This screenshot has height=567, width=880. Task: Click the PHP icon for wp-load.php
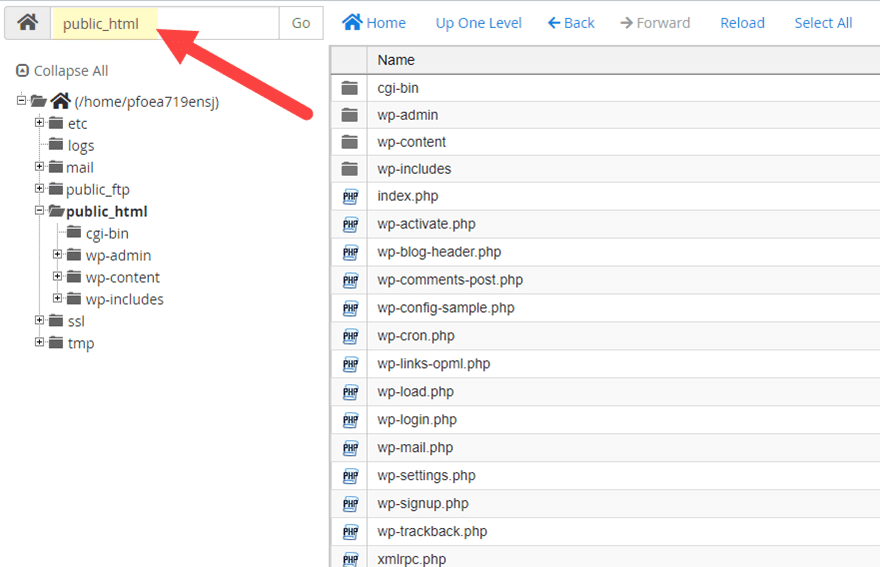(350, 392)
